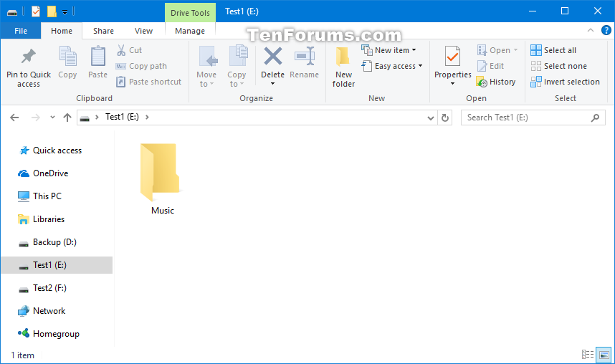Screen dimensions: 615x364
Task: Open Customize Quick Access Toolbar dropdown
Action: pyautogui.click(x=65, y=11)
